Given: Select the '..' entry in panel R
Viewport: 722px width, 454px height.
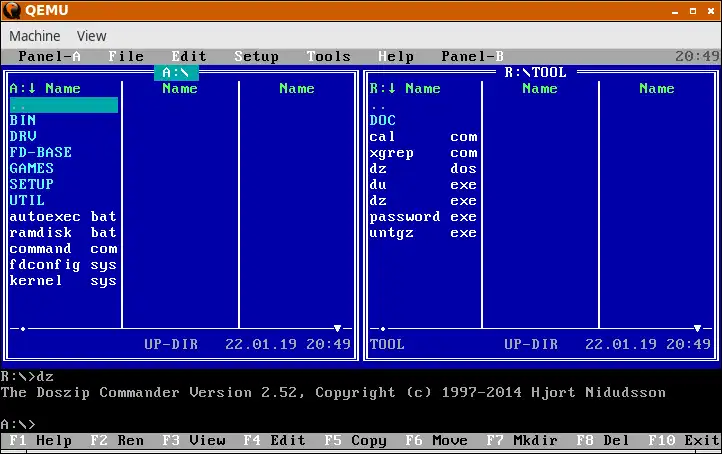Looking at the screenshot, I should (378, 106).
